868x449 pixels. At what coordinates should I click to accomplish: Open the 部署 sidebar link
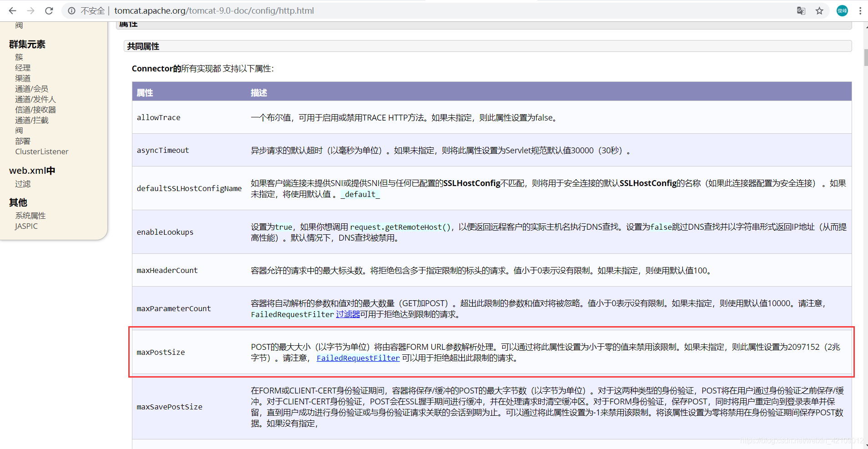point(23,141)
